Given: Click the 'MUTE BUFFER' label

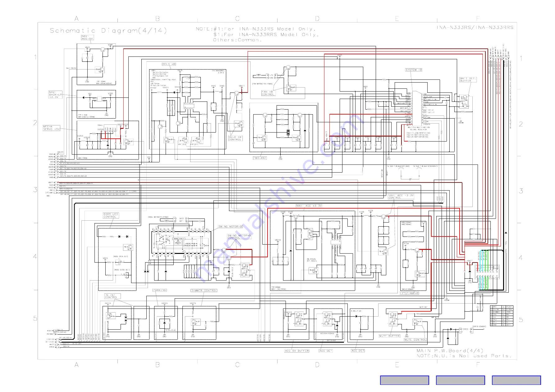Looking at the screenshot, I should pos(389,336).
